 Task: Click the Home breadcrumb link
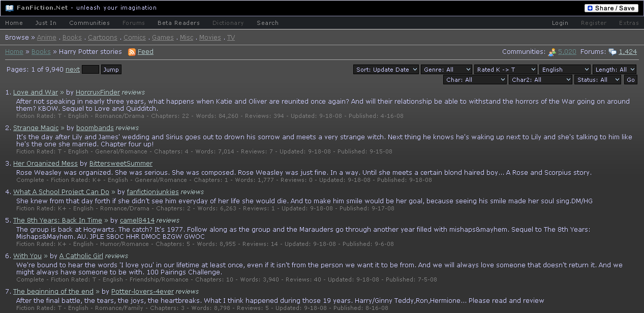click(x=14, y=52)
